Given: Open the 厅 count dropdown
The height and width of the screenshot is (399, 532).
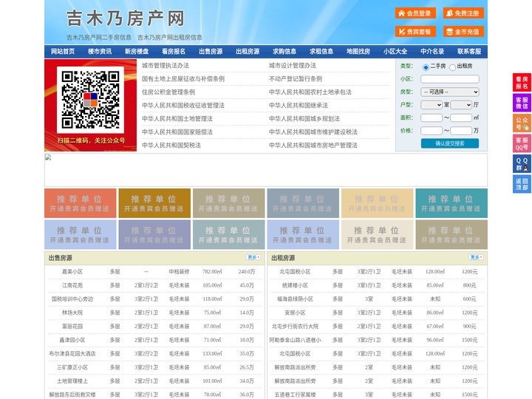Looking at the screenshot, I should pyautogui.click(x=461, y=105).
